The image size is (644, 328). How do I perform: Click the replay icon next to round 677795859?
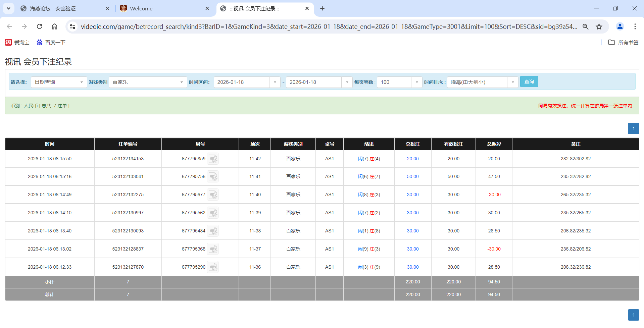tap(213, 159)
